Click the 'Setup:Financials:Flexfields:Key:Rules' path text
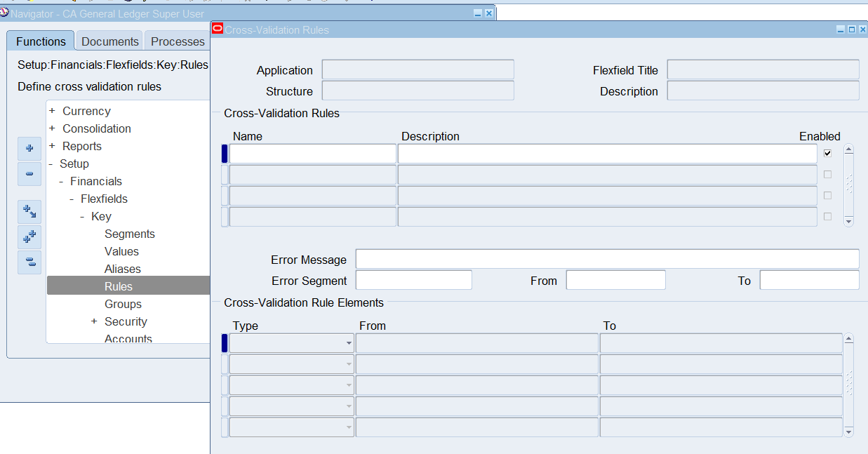Viewport: 868px width, 454px height. 113,65
